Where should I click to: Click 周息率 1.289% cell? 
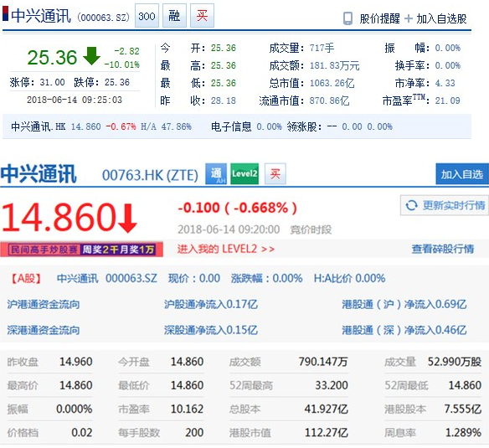(x=433, y=433)
